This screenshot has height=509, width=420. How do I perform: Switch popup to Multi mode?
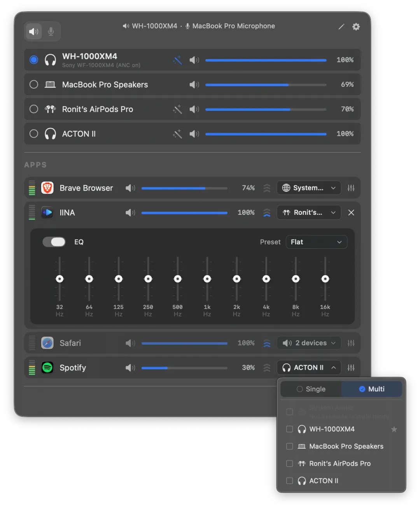[372, 389]
